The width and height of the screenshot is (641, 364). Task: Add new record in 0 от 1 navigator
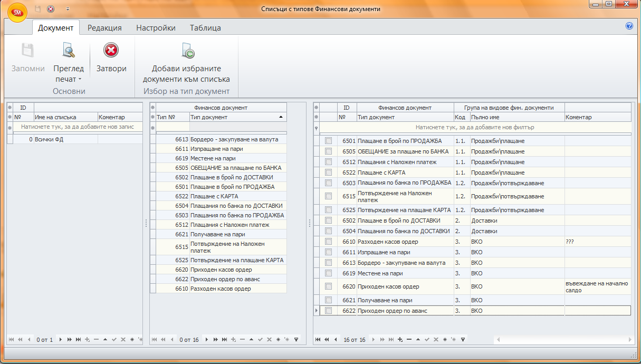coord(87,340)
